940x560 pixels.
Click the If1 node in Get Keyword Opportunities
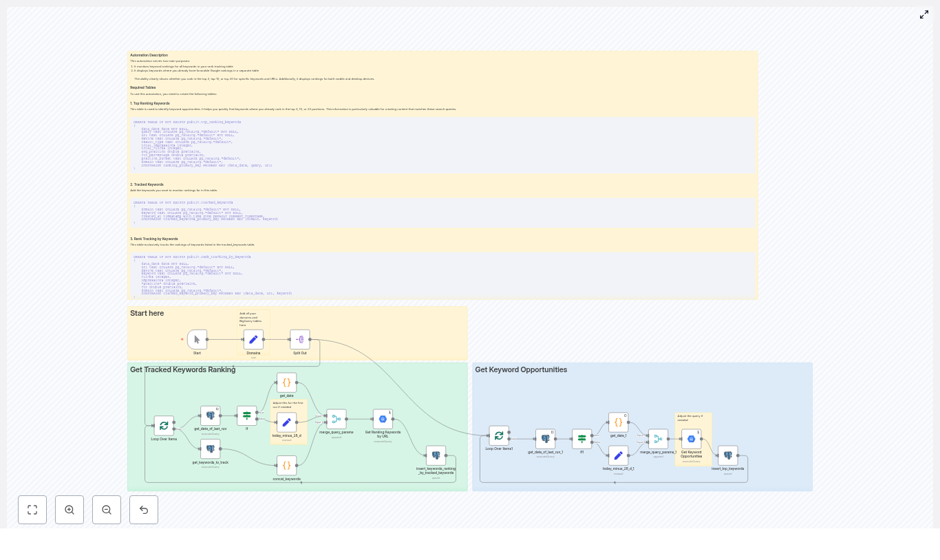click(x=581, y=438)
